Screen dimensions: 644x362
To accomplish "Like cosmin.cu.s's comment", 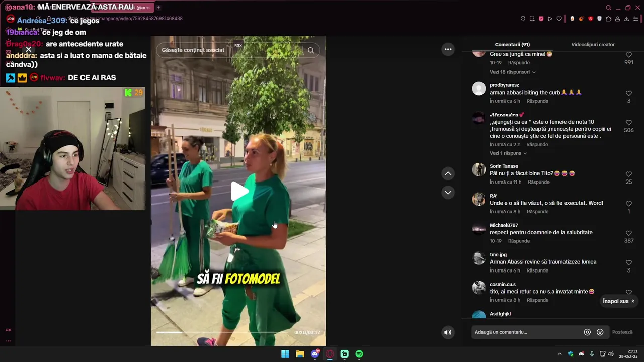I will [629, 292].
